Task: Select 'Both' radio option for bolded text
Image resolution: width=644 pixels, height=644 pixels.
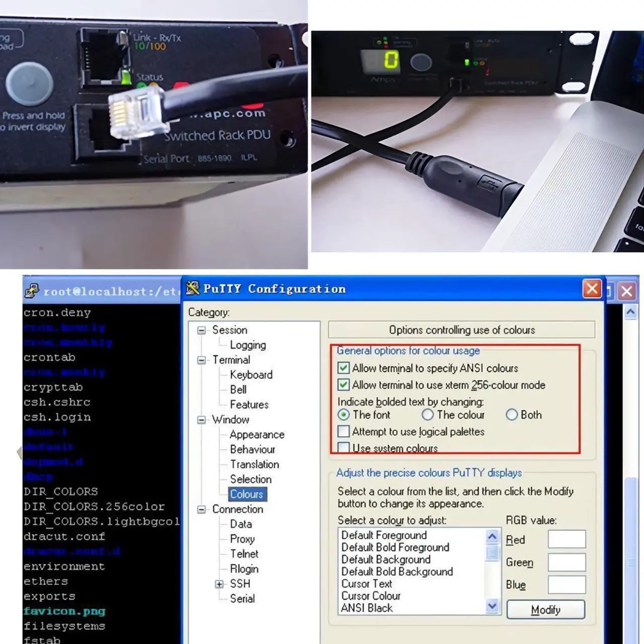Action: click(512, 415)
